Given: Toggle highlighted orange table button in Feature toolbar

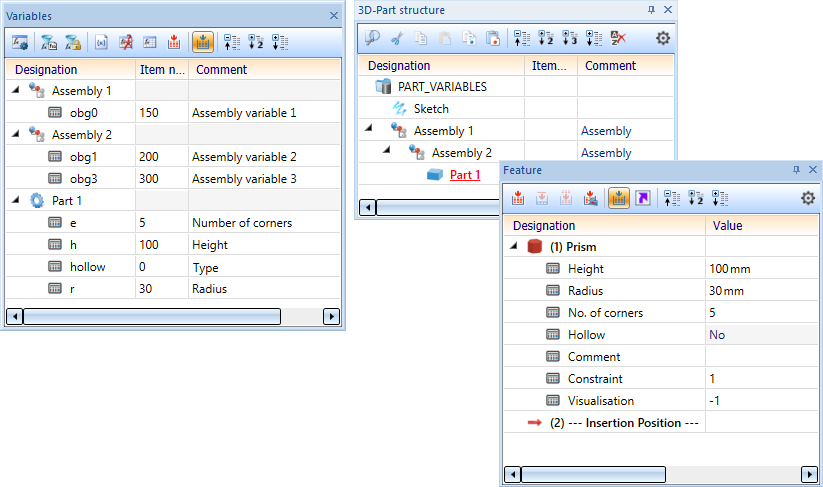Looking at the screenshot, I should tap(619, 198).
